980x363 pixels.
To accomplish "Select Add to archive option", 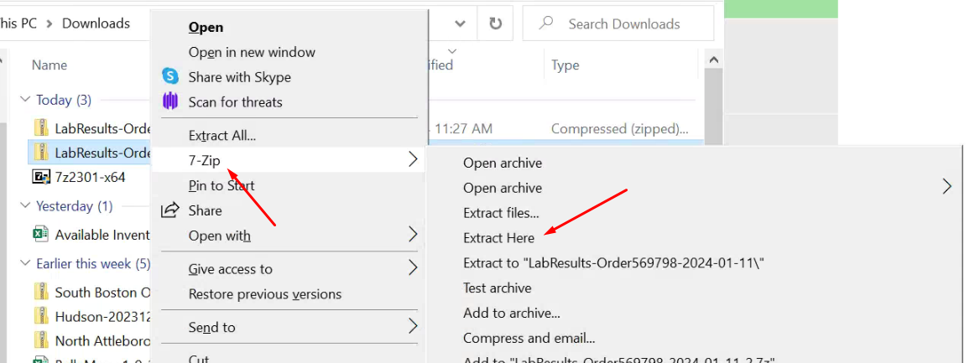I will (512, 314).
